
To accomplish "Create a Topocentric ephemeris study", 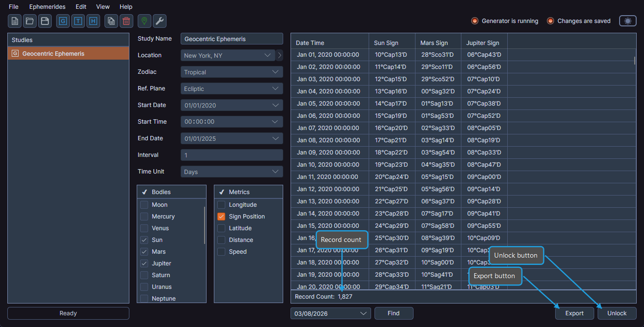I will (78, 21).
